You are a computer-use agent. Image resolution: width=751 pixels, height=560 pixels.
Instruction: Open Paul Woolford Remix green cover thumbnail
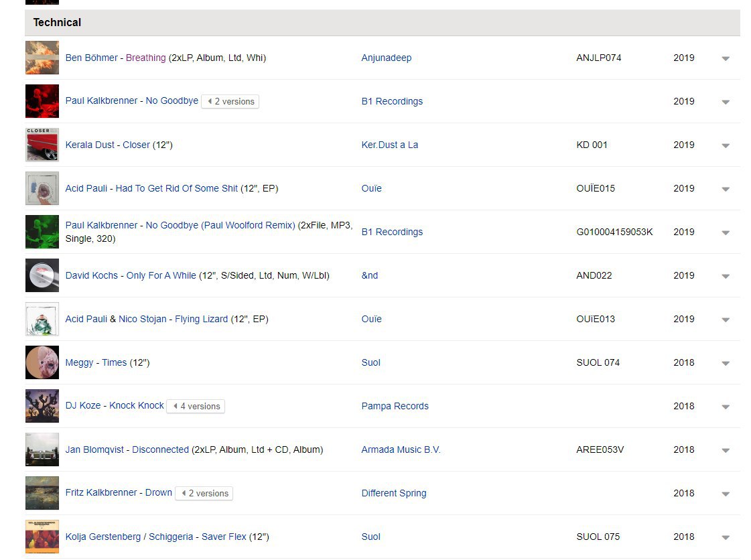coord(42,232)
